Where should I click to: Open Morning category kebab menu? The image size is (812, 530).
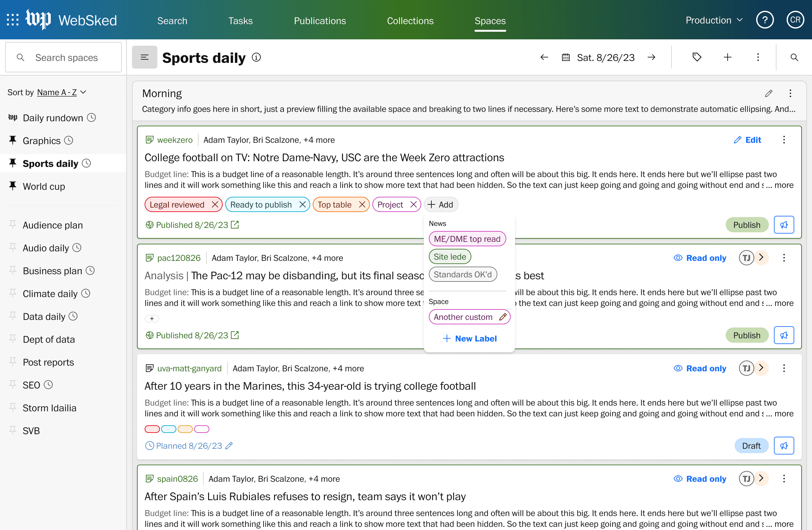(x=790, y=93)
